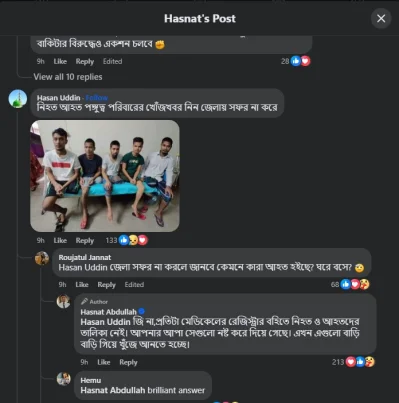Reply to Hasan Uddin's photo comment
Image resolution: width=399 pixels, height=403 pixels.
(85, 240)
